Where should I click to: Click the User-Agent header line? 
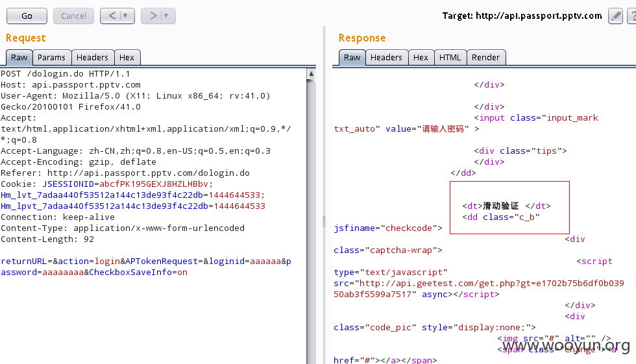click(x=136, y=101)
